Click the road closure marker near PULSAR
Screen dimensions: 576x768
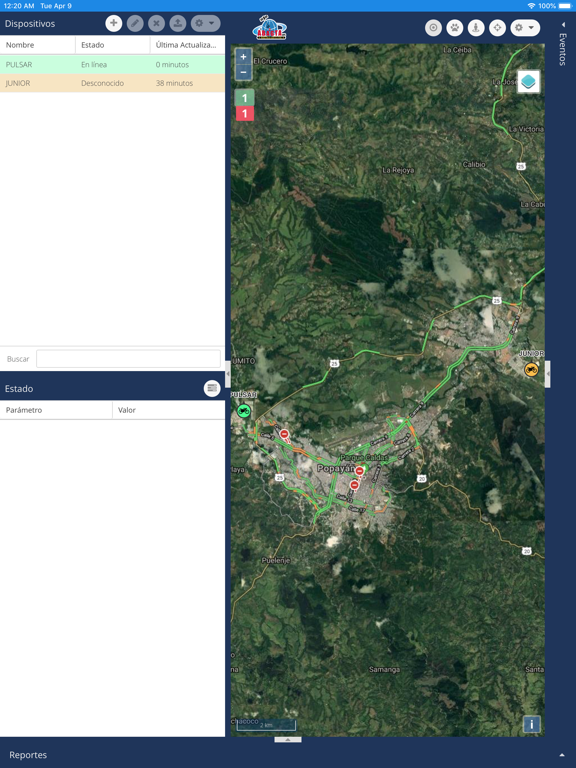coord(285,434)
